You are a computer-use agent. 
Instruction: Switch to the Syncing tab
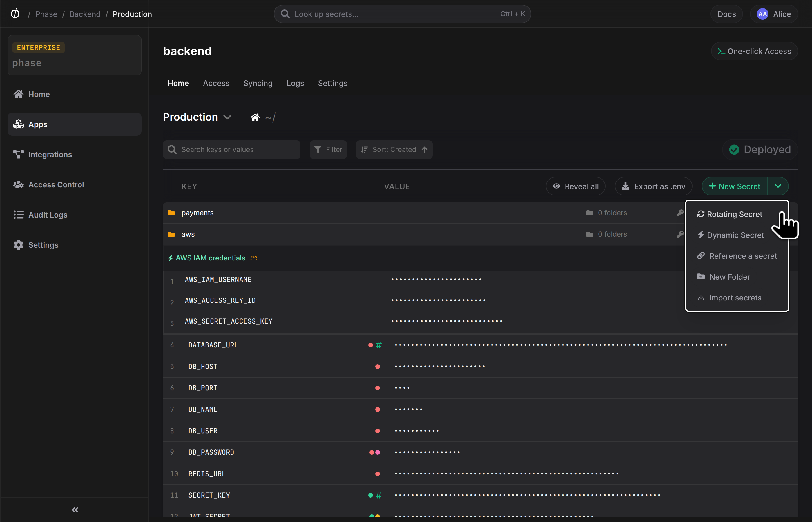[258, 83]
